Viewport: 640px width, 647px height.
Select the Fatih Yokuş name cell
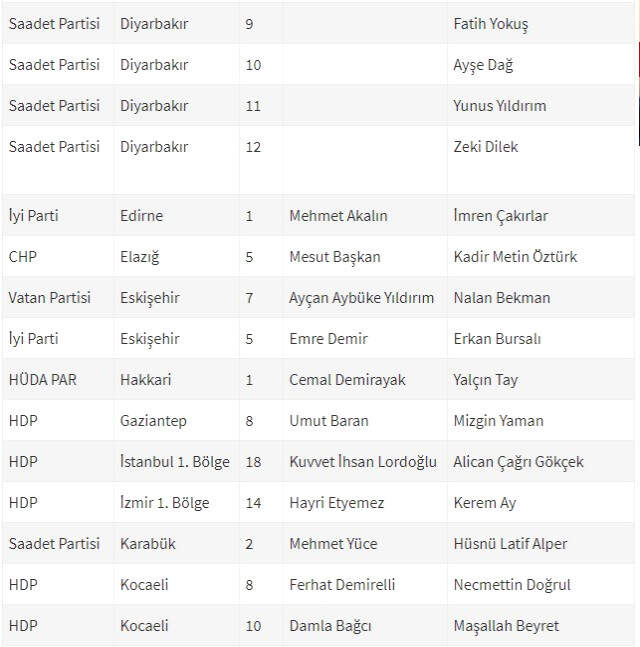coord(491,24)
